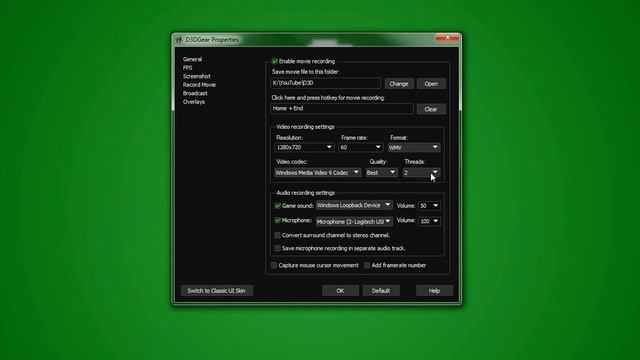Open the Quality dropdown
This screenshot has width=640, height=360.
coord(381,173)
